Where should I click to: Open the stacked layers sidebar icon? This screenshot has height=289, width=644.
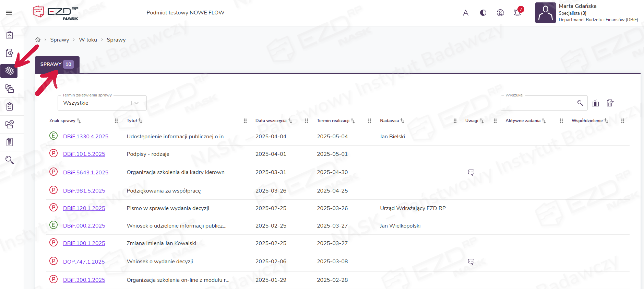pos(10,71)
